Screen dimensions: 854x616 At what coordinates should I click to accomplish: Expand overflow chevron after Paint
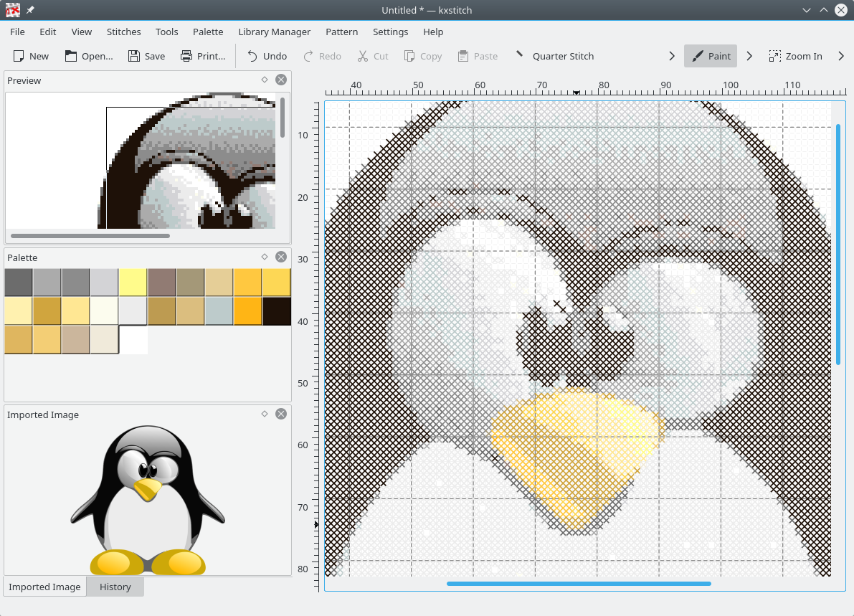pos(749,56)
